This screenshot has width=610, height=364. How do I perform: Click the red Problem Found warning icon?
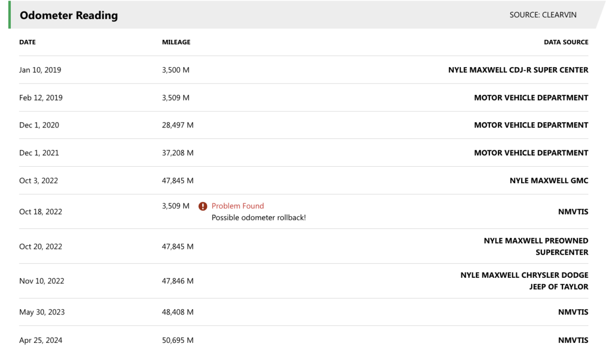(203, 207)
